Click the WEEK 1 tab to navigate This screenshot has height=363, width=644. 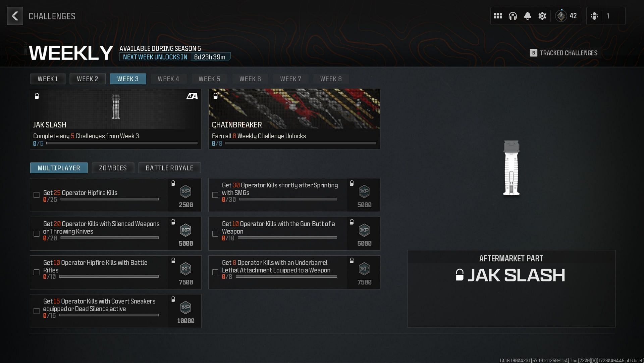47,79
